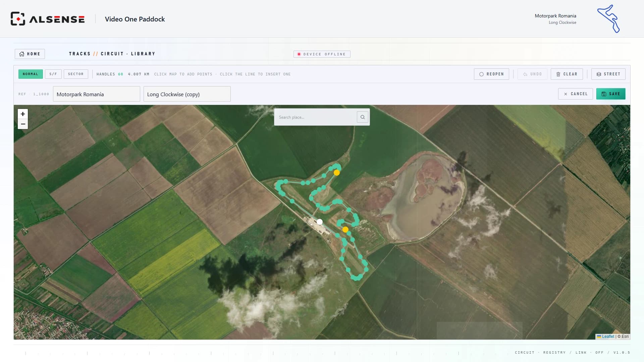
Task: Switch to SECTOR mode
Action: point(76,74)
